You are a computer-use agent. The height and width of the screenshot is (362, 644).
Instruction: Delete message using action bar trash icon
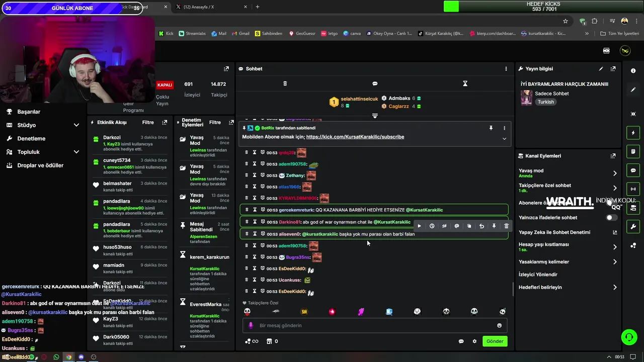506,226
